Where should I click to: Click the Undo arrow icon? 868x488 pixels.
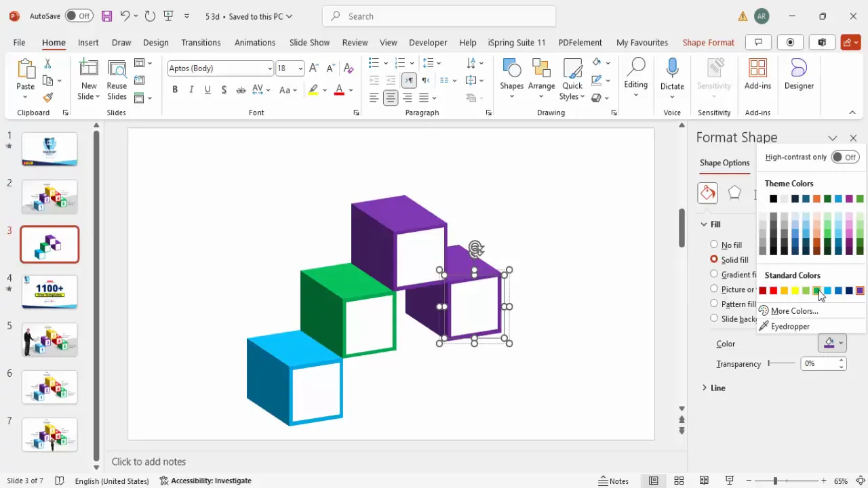coord(125,16)
